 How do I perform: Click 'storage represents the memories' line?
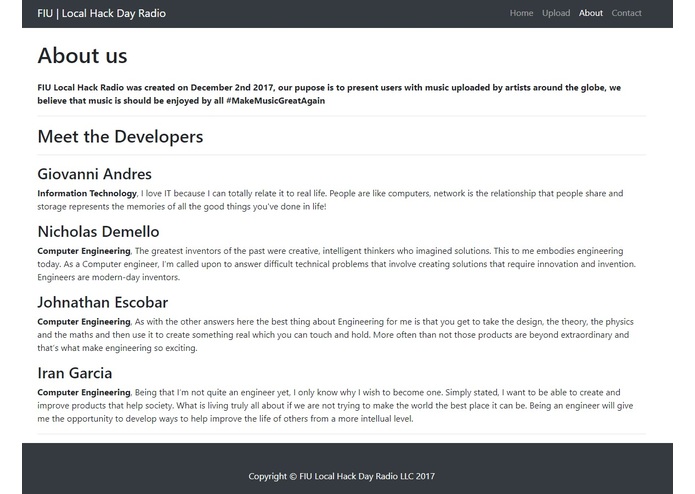(182, 206)
